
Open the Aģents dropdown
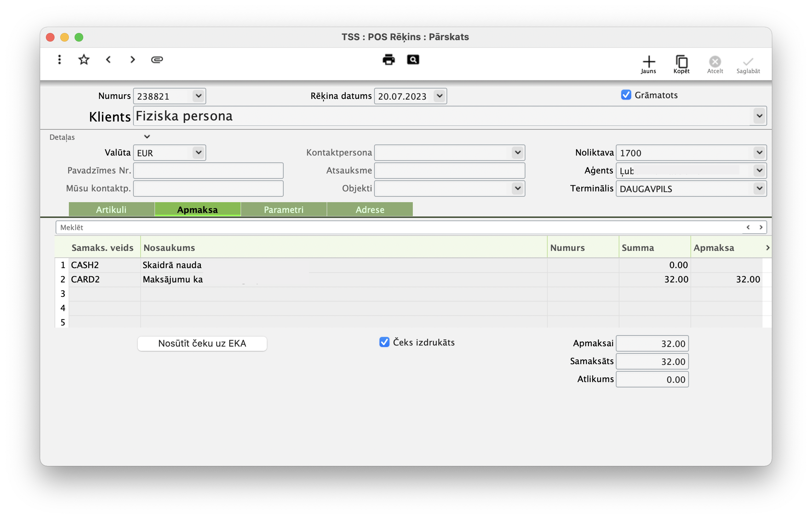[x=759, y=171]
